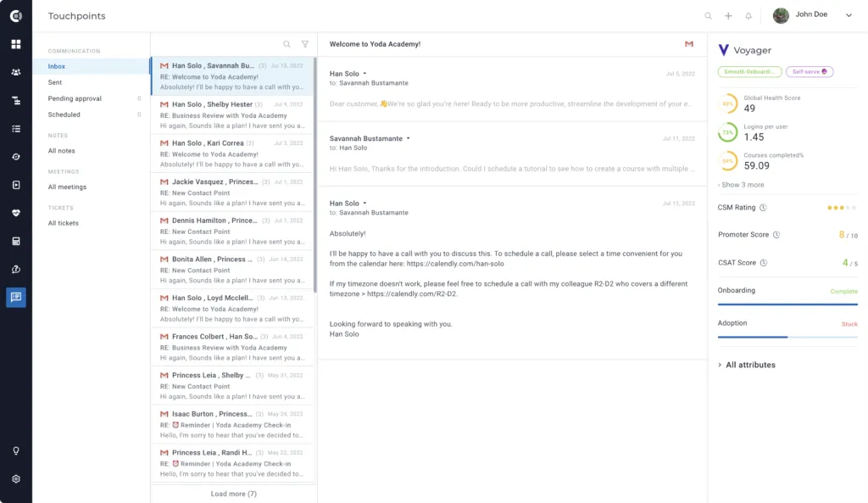The height and width of the screenshot is (503, 868).
Task: Open the Han Solo, Shelby Hester email thread
Action: pos(232,115)
